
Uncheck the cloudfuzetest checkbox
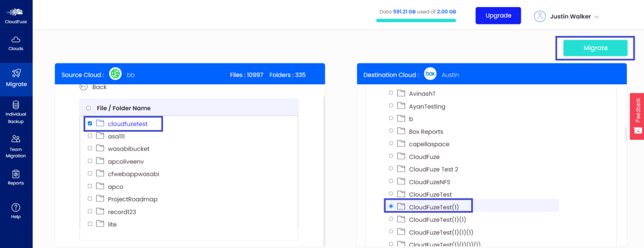coord(90,123)
